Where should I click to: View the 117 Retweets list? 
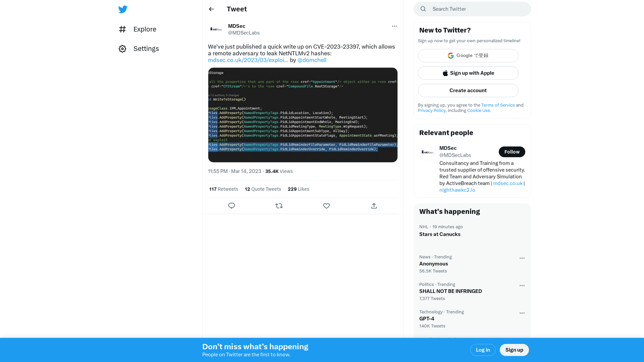point(224,189)
